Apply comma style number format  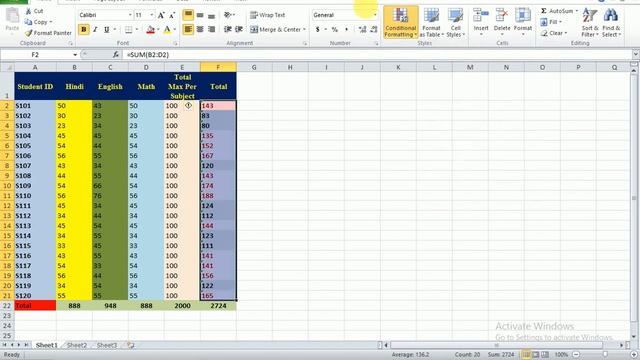click(x=347, y=29)
